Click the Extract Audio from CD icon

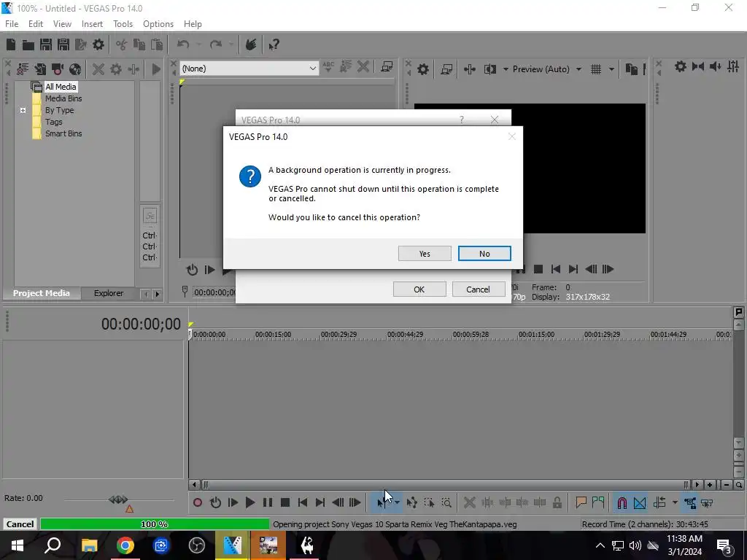pos(75,69)
